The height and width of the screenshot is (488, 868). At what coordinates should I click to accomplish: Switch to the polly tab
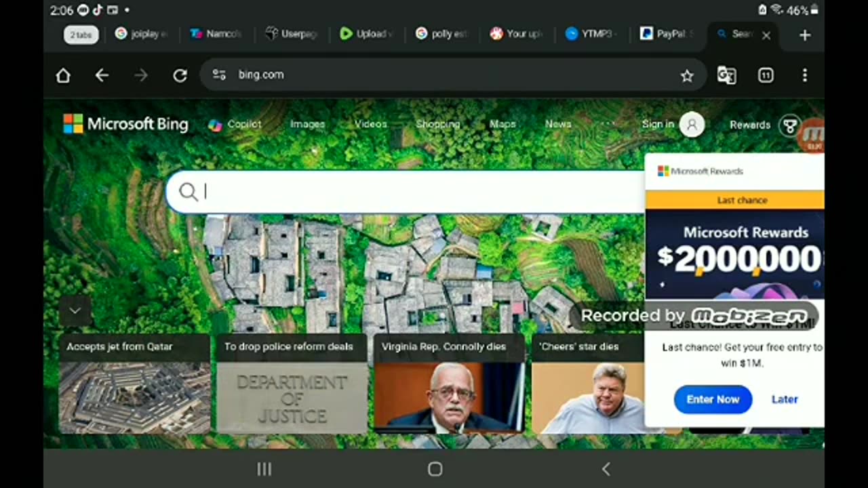(x=441, y=34)
